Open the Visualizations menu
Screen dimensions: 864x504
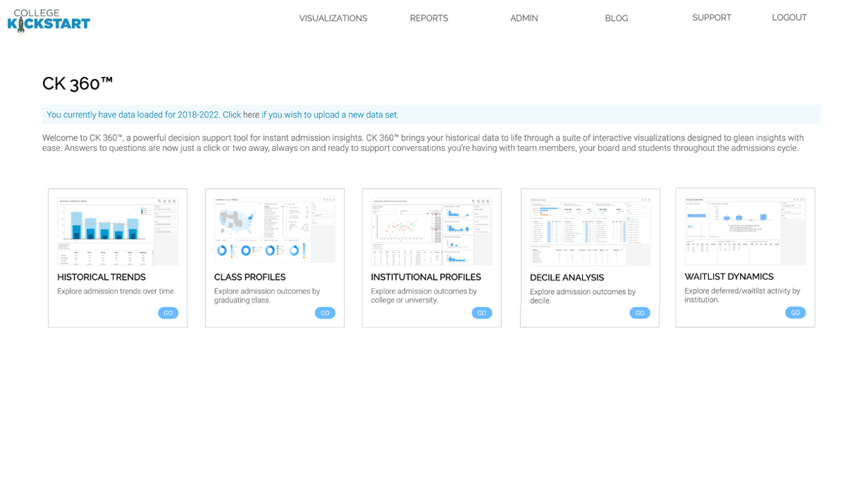pos(333,18)
